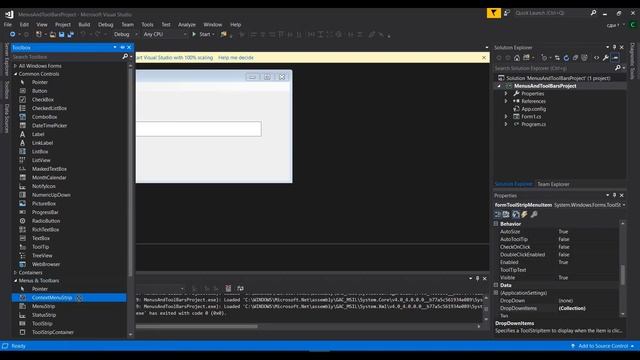640x360 pixels.
Task: Toggle auto-hide pin on Output window
Action: pos(477,278)
